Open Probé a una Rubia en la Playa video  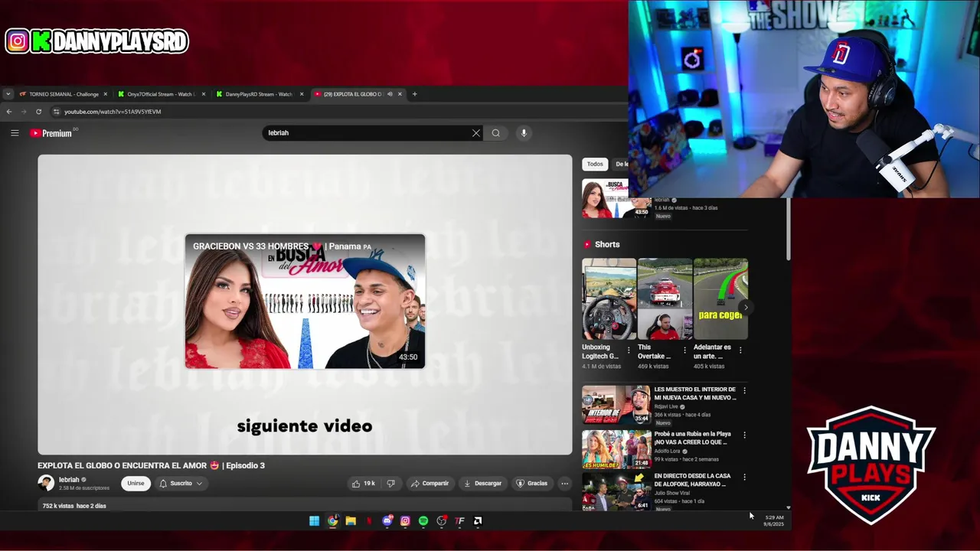click(x=616, y=448)
